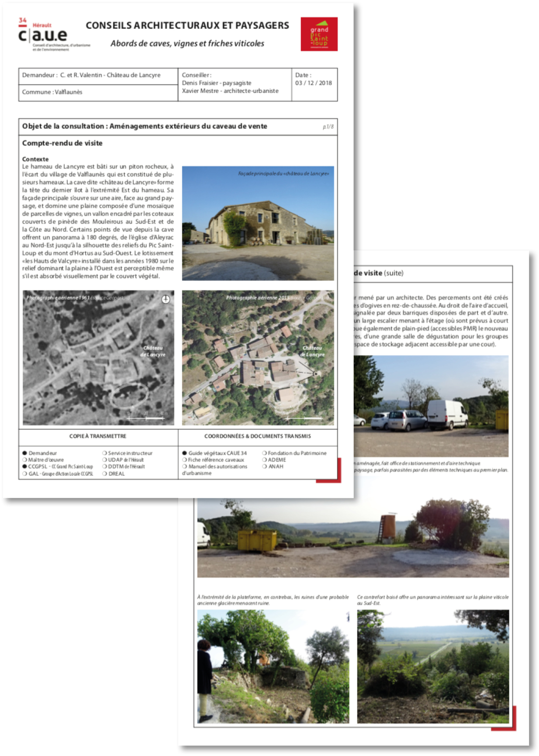Choose the ANAH option
The image size is (539, 756).
(264, 467)
